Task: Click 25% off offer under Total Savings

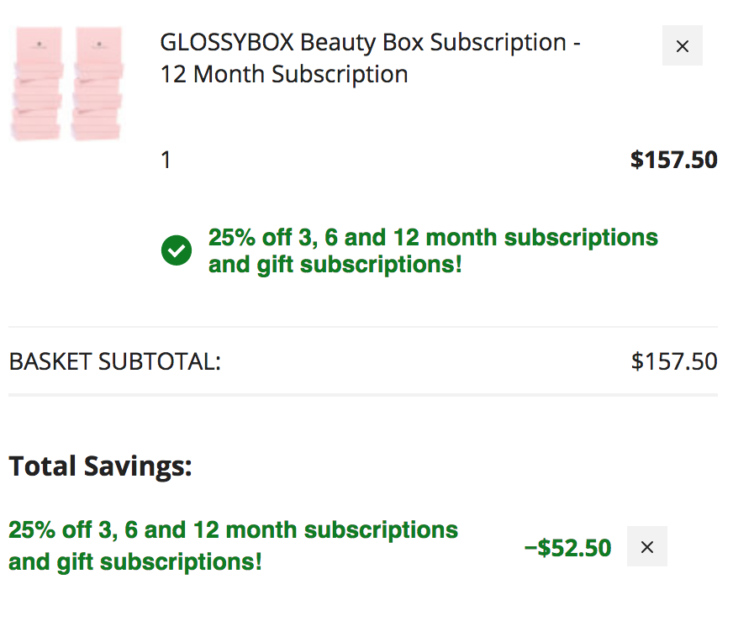Action: click(233, 530)
